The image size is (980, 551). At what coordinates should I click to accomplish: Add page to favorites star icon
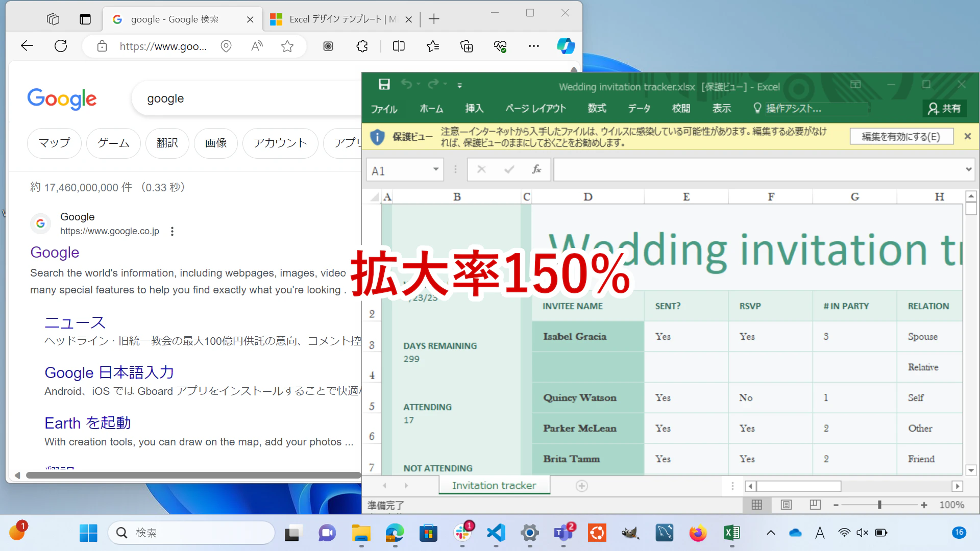(x=287, y=46)
